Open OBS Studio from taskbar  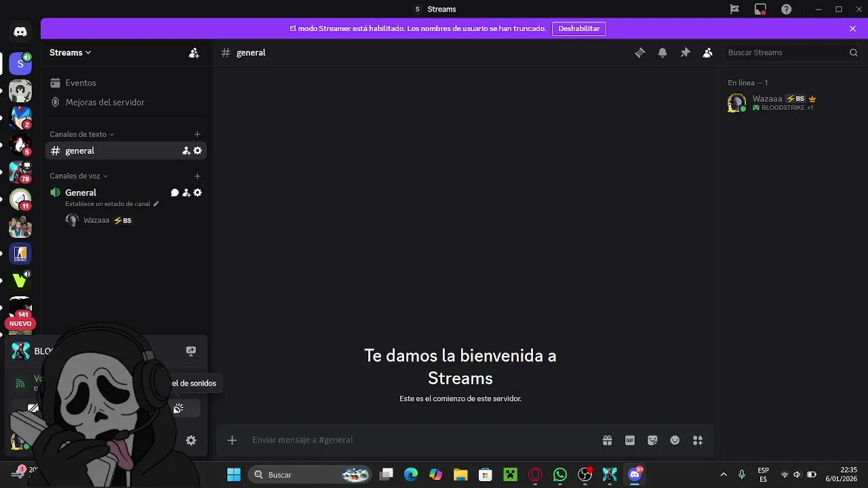point(585,474)
